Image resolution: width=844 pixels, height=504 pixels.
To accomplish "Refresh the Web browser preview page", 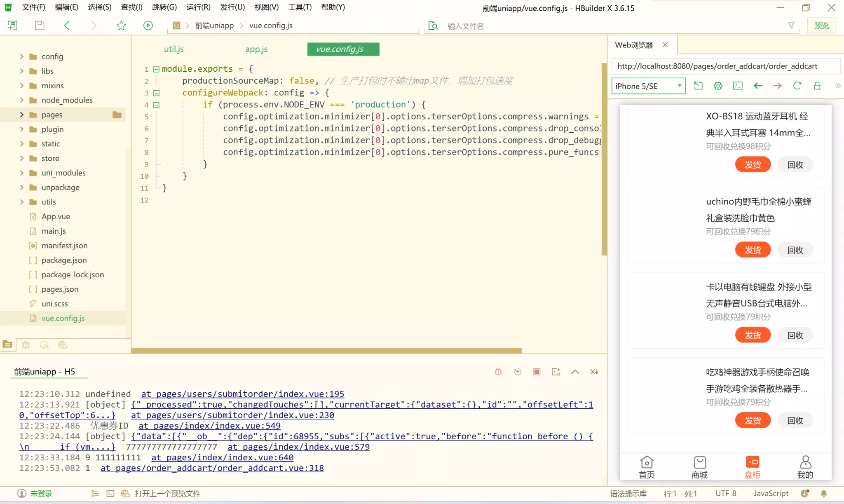I will pyautogui.click(x=797, y=86).
